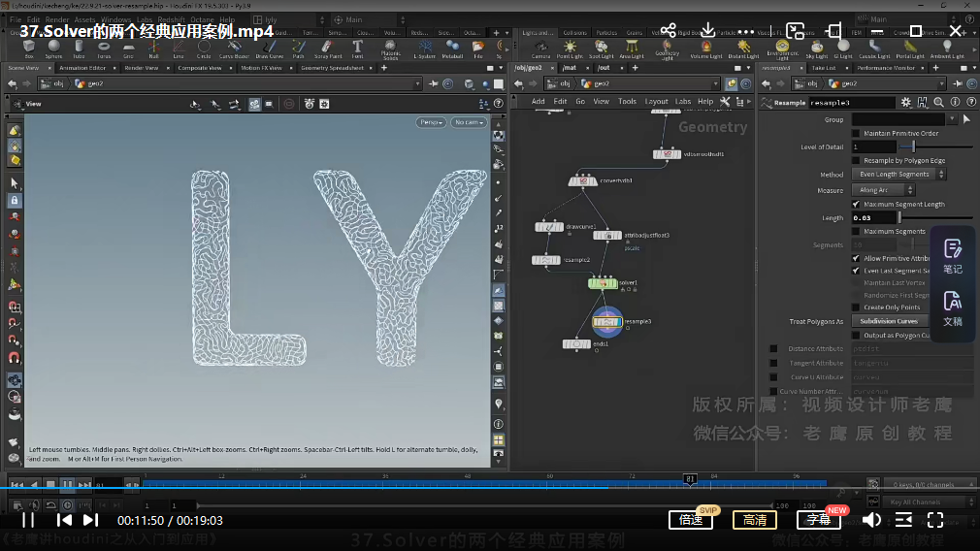Add a Sky Light from the shelf
The height and width of the screenshot is (551, 980).
click(817, 49)
